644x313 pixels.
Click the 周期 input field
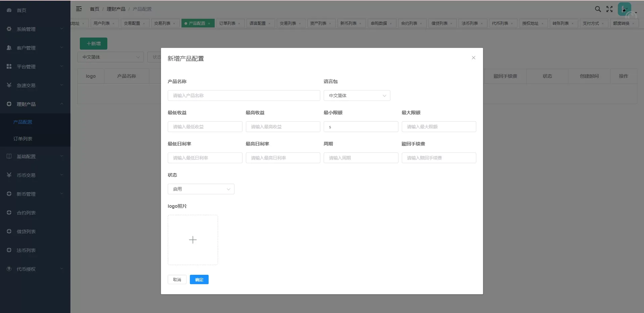tap(361, 158)
